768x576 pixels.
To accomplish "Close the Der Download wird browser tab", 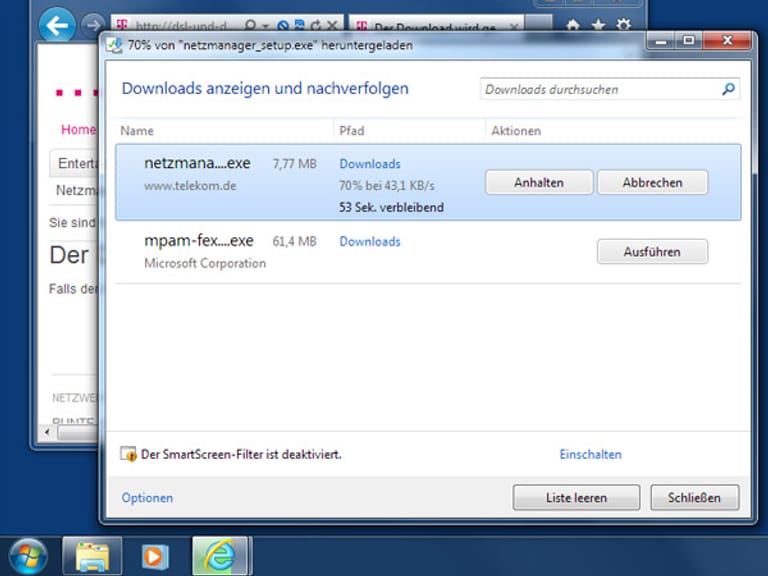I will click(514, 26).
